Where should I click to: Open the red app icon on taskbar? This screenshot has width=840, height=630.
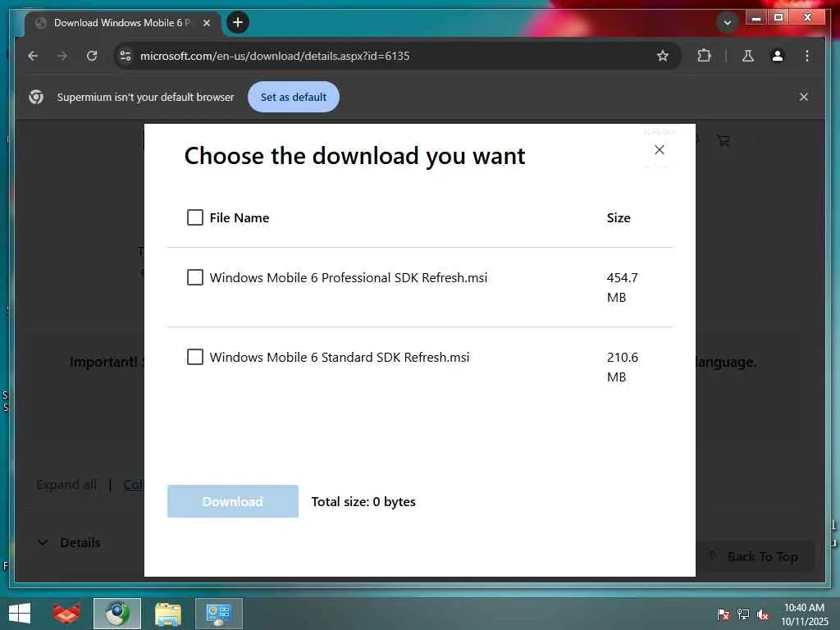coord(66,614)
